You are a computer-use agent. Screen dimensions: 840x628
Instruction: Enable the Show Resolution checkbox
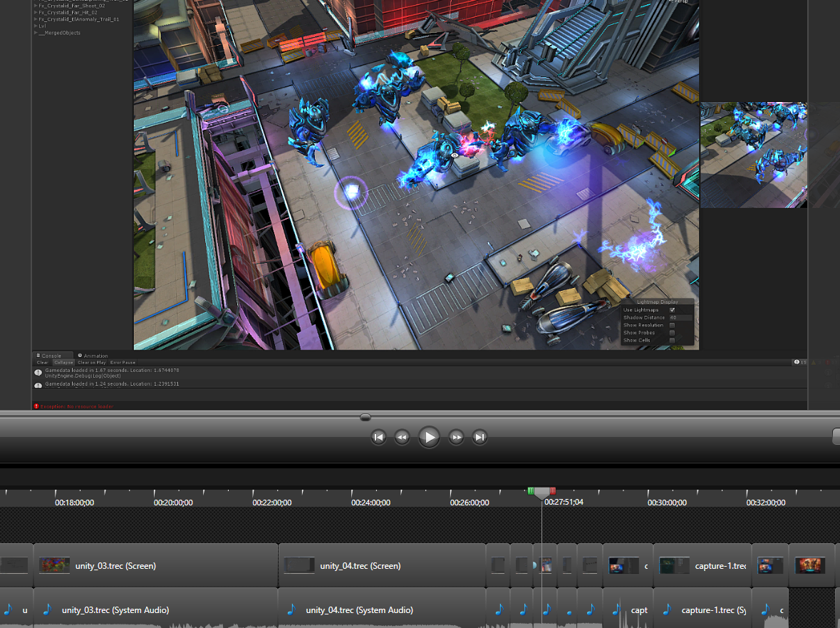coord(672,325)
